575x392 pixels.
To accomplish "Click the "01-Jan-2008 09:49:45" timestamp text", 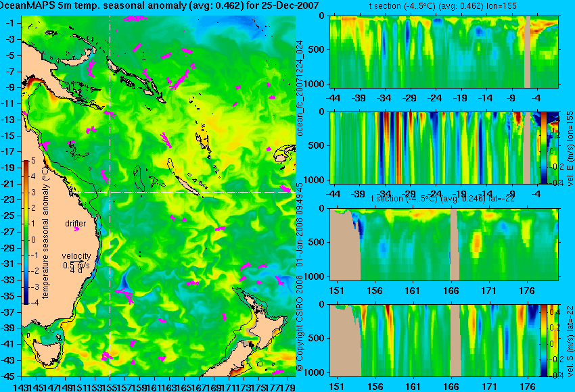I will pos(300,225).
